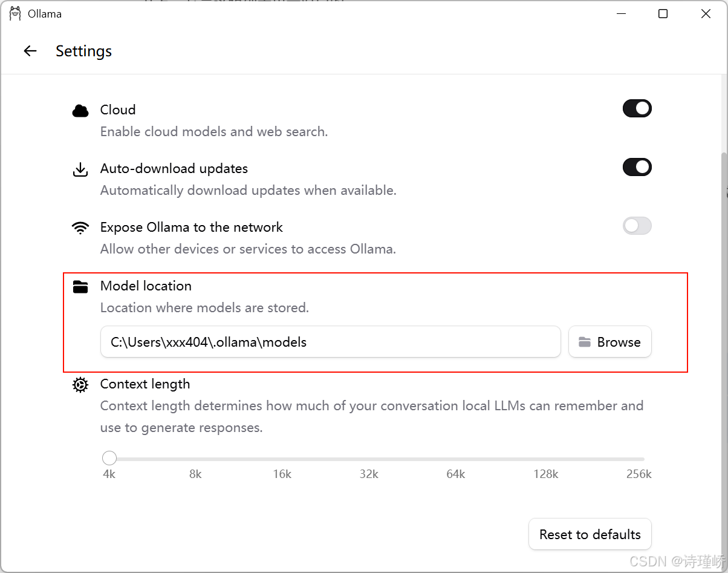Image resolution: width=728 pixels, height=573 pixels.
Task: Focus the model location path field
Action: (331, 342)
